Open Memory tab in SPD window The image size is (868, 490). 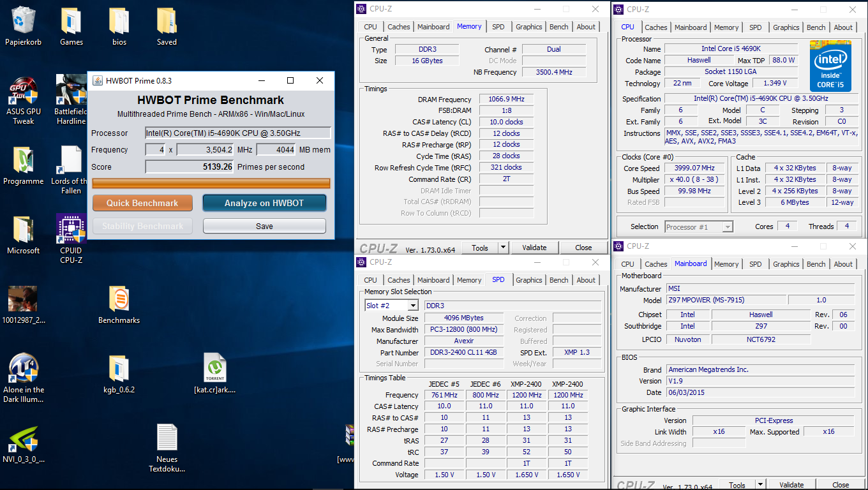(x=469, y=280)
